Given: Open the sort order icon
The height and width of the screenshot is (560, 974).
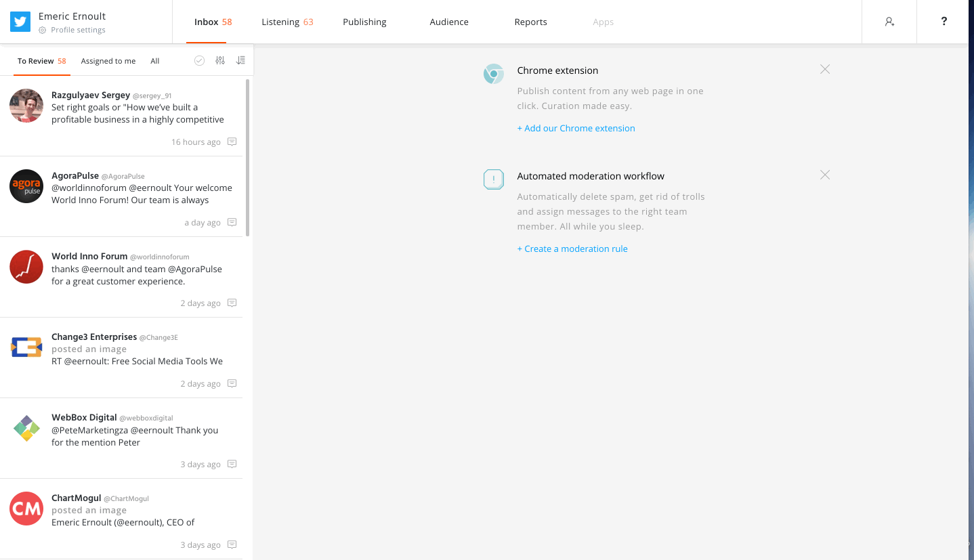Looking at the screenshot, I should pyautogui.click(x=240, y=61).
